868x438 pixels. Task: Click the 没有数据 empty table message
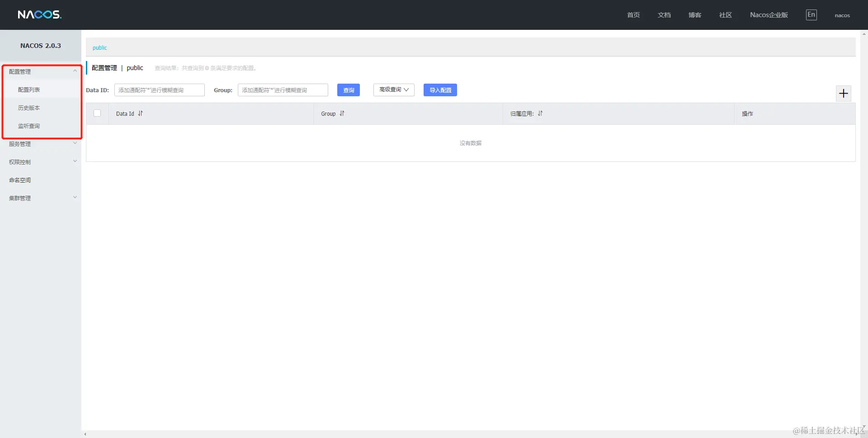pos(471,143)
